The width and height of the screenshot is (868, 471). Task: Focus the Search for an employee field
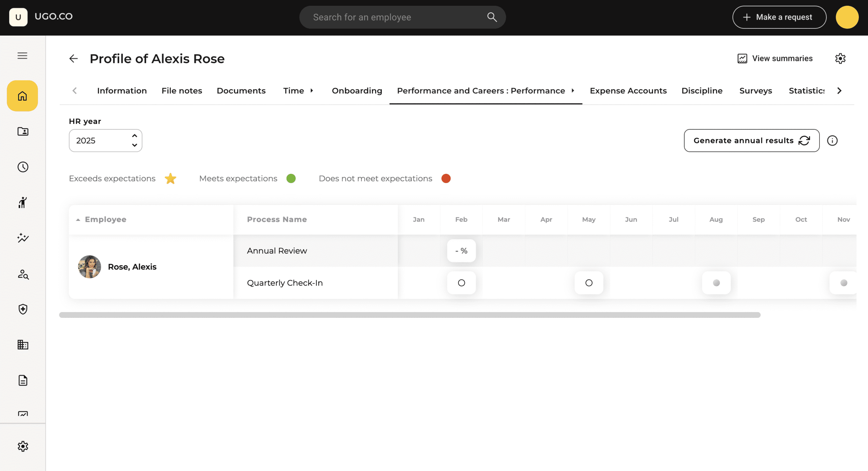[402, 17]
